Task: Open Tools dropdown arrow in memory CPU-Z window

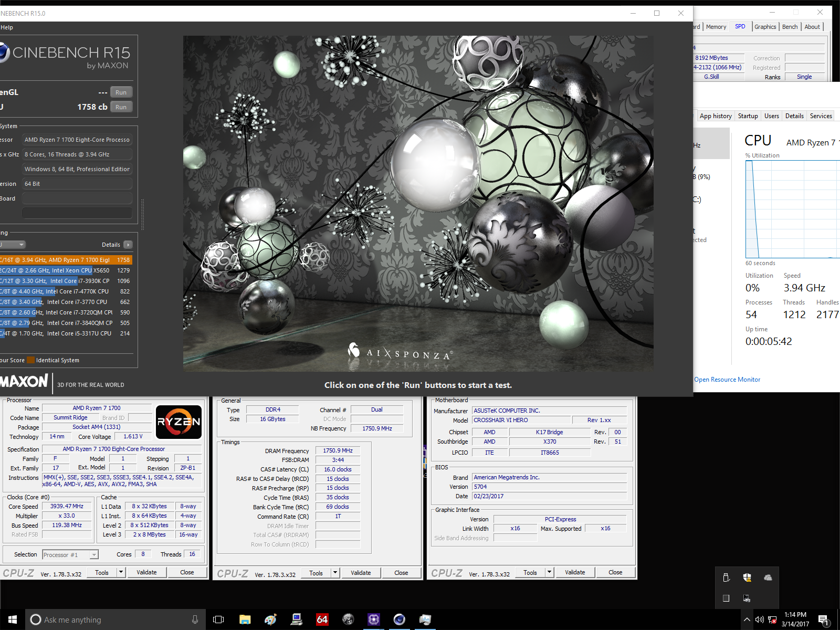Action: 335,573
